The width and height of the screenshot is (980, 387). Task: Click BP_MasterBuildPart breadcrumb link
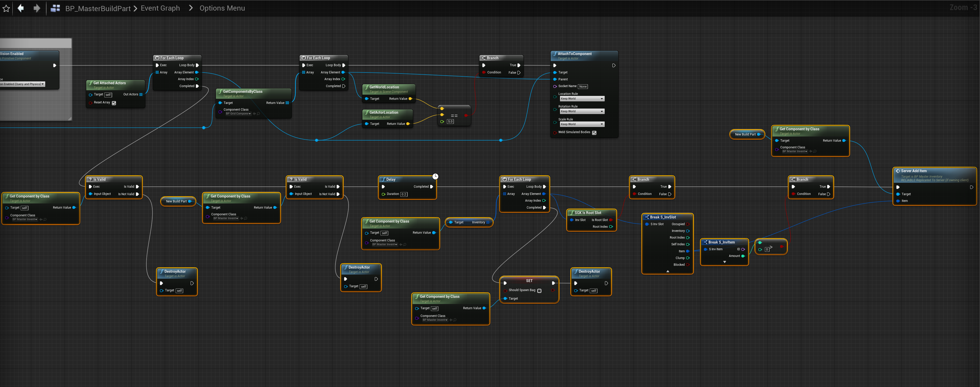point(98,8)
